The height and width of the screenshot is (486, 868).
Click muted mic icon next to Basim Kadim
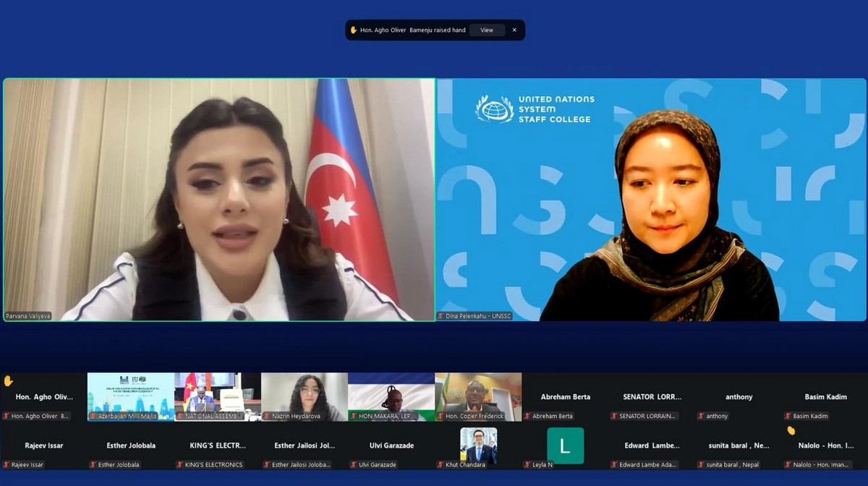tap(788, 416)
